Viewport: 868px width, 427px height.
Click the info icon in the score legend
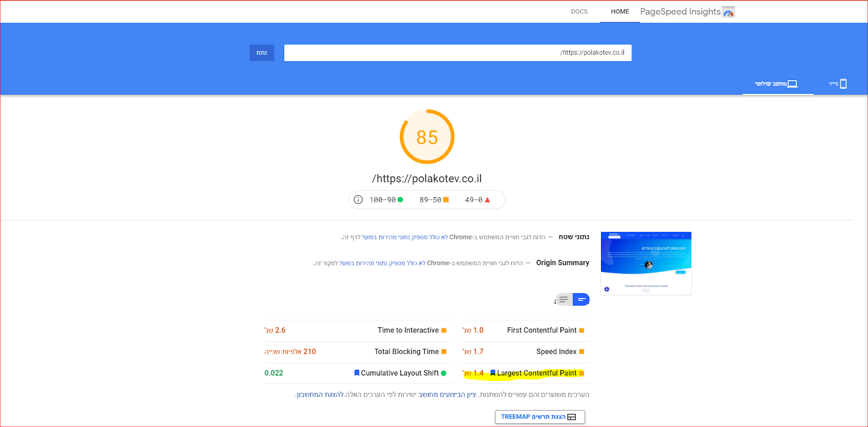coord(358,199)
